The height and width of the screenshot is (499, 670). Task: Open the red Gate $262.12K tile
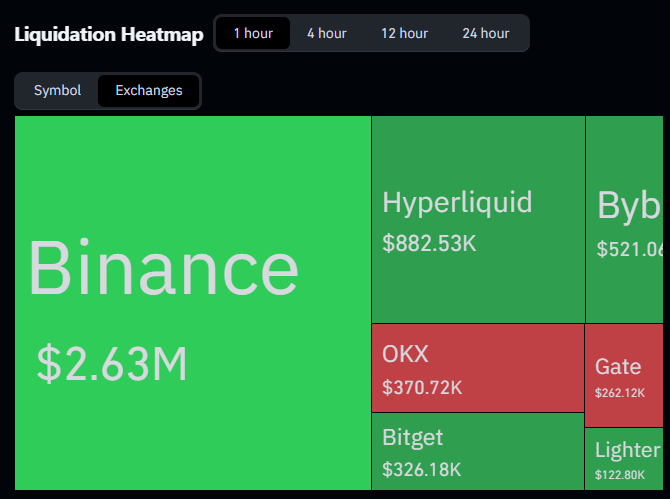coord(624,375)
